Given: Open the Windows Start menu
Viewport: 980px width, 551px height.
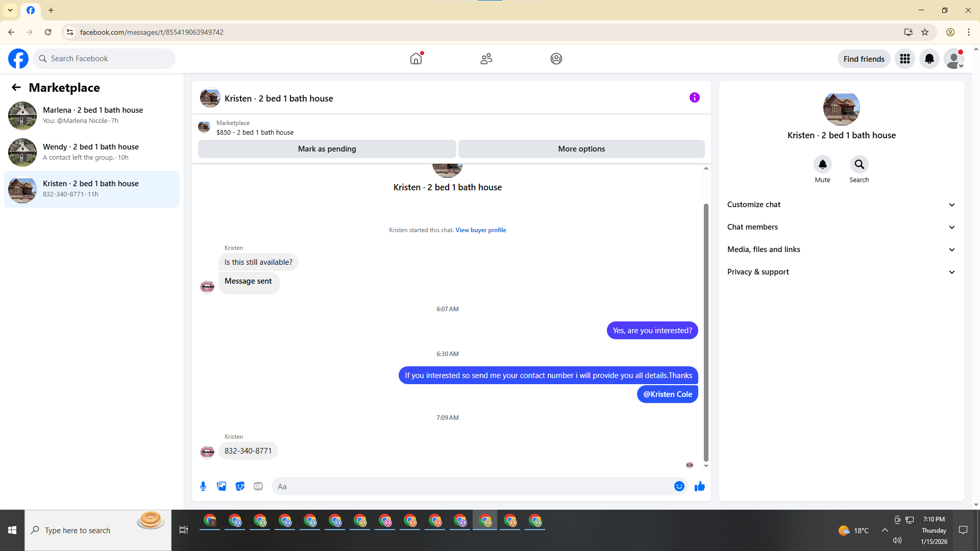Looking at the screenshot, I should [12, 530].
